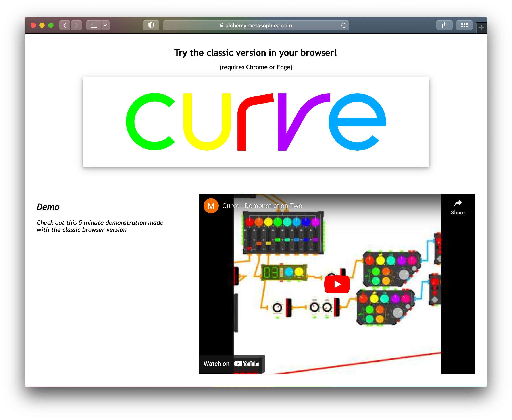Open a new tab with plus button

(481, 28)
